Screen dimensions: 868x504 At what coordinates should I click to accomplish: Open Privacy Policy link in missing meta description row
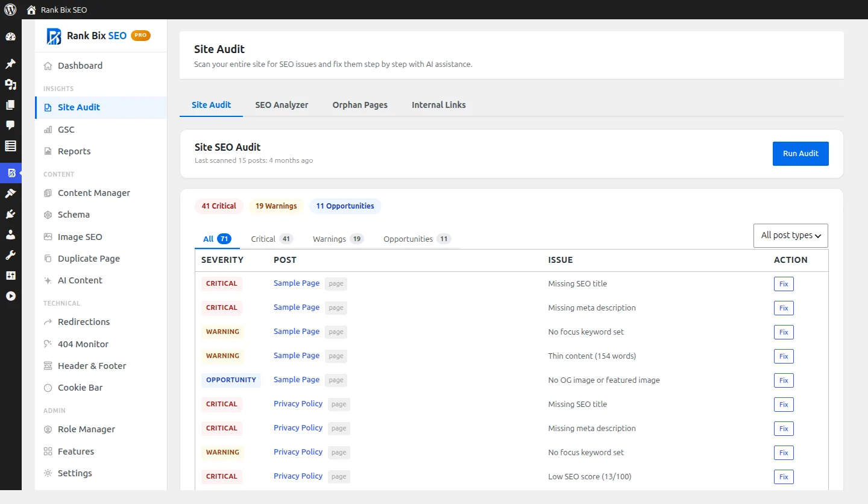coord(298,428)
